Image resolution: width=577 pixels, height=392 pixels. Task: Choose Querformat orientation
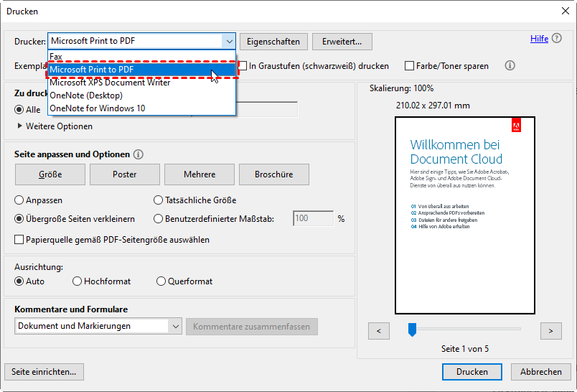(x=161, y=281)
